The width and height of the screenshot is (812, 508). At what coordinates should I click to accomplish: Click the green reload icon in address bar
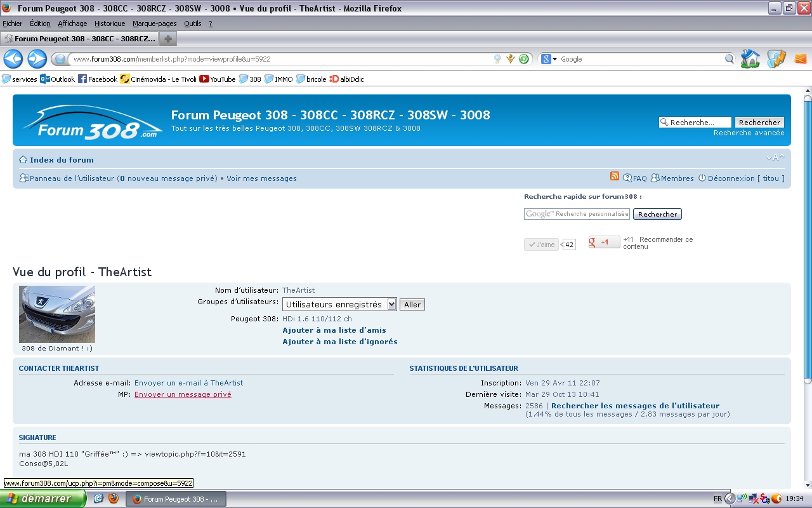pos(523,59)
